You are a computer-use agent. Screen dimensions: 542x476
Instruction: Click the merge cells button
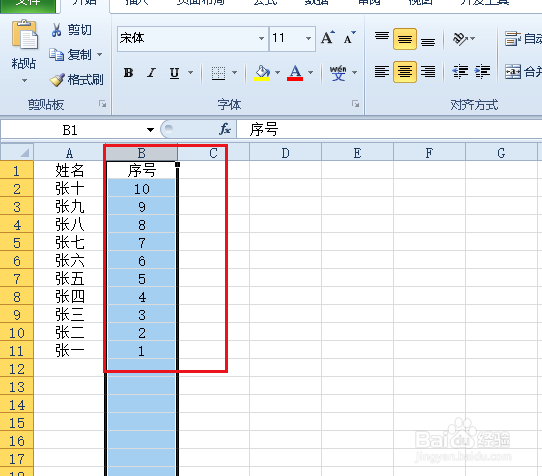pyautogui.click(x=523, y=72)
